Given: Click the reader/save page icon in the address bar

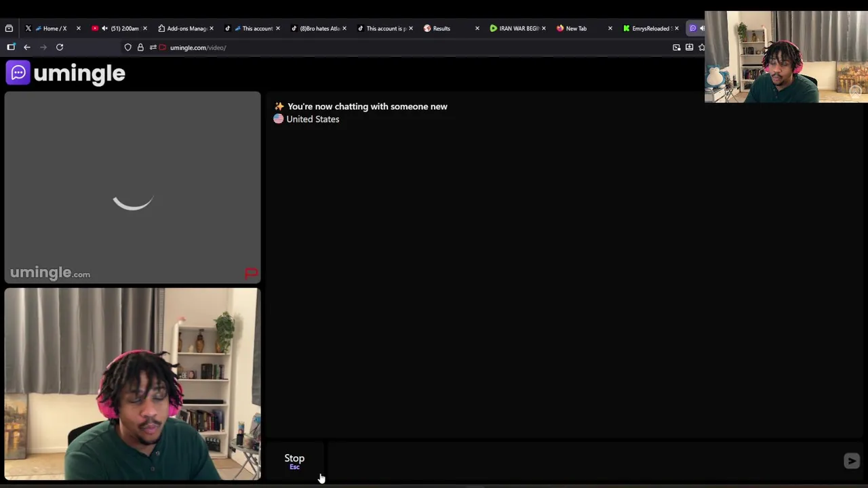Looking at the screenshot, I should pyautogui.click(x=689, y=47).
